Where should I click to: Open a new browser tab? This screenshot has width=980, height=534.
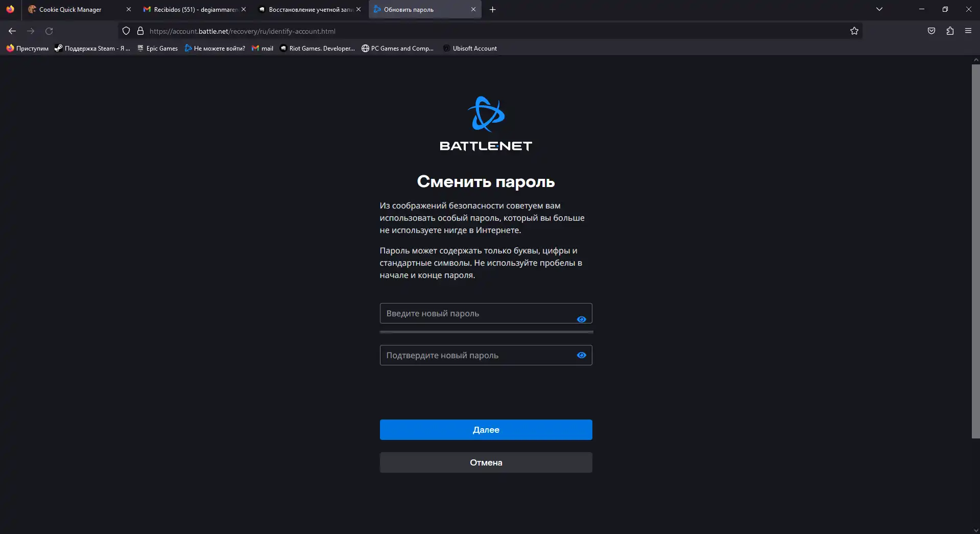[492, 9]
